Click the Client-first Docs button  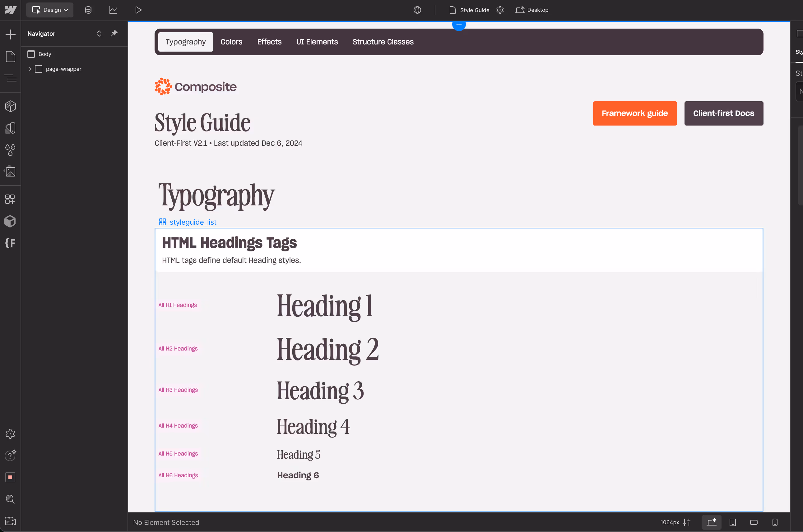pos(724,113)
